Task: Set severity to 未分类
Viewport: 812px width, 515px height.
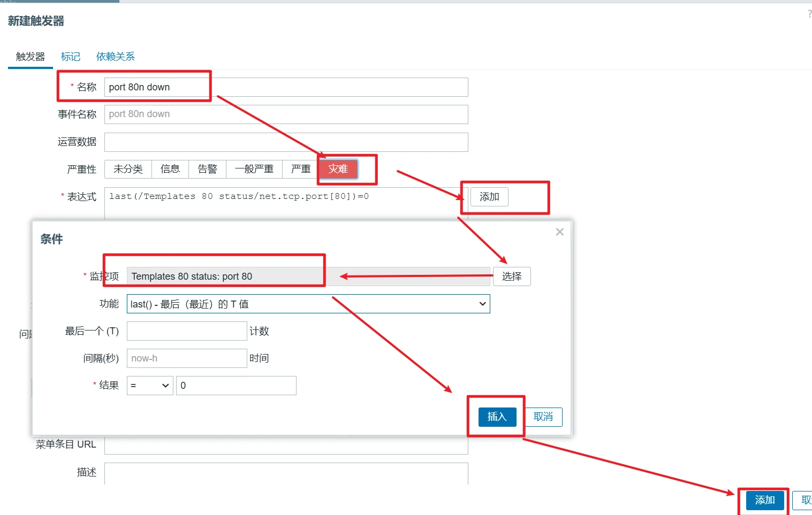Action: (x=128, y=169)
